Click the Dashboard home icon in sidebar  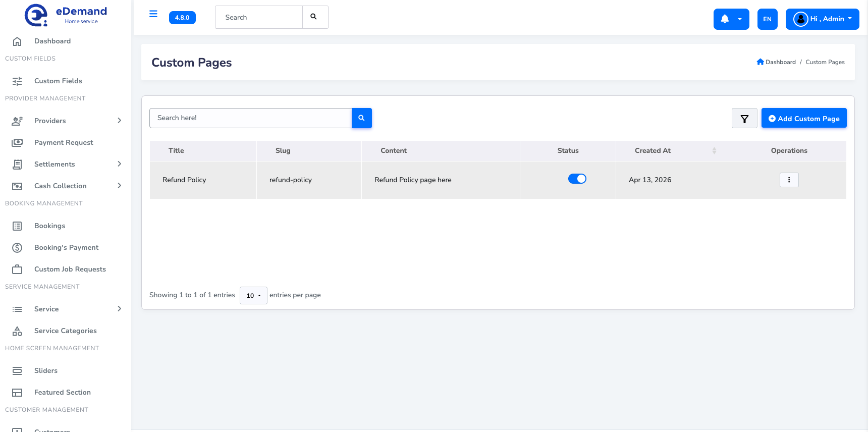(x=17, y=41)
